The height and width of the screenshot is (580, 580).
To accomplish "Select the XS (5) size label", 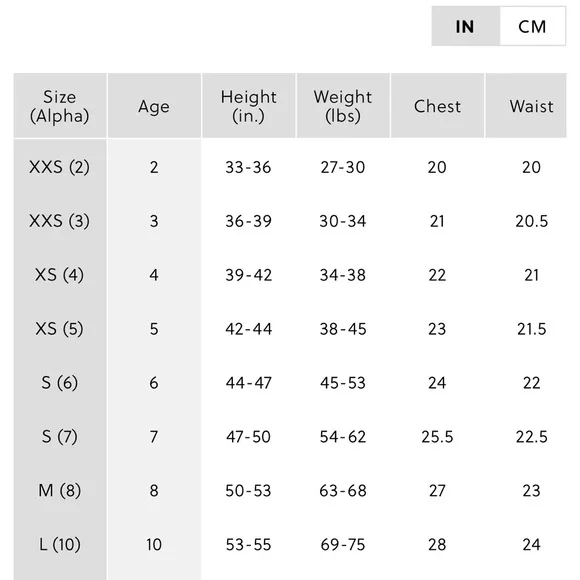I will coord(60,329).
